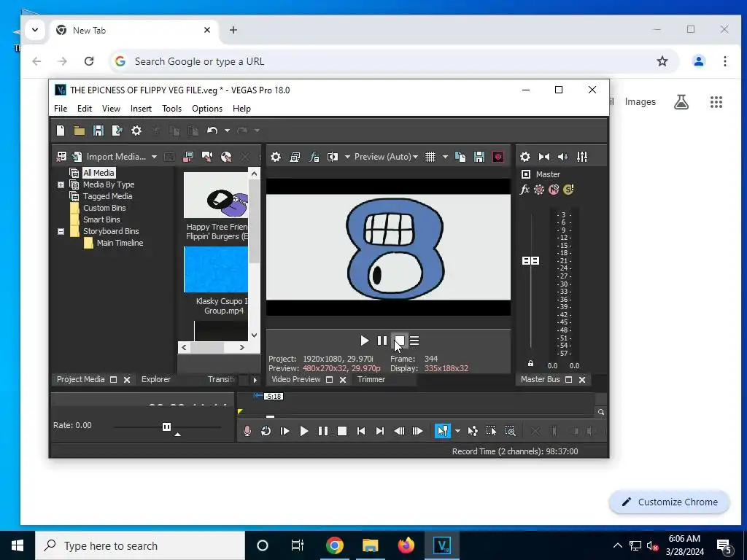Toggle downmix output in Master Bus
Image resolution: width=747 pixels, height=560 pixels.
[544, 157]
